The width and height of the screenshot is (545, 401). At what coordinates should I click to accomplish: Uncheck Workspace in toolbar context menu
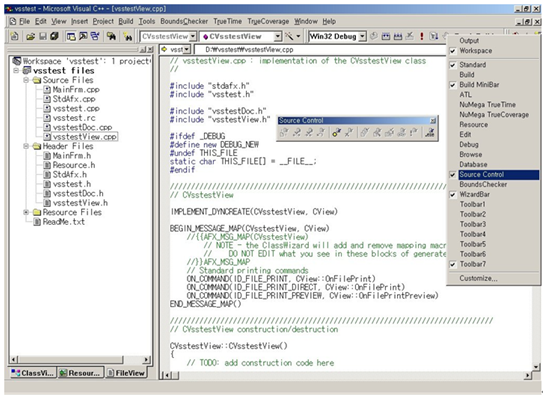(494, 51)
